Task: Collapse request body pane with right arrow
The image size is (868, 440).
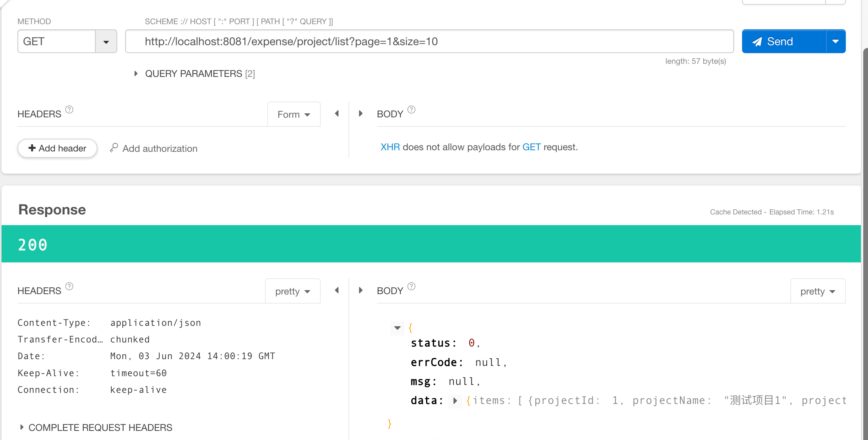Action: [x=361, y=114]
